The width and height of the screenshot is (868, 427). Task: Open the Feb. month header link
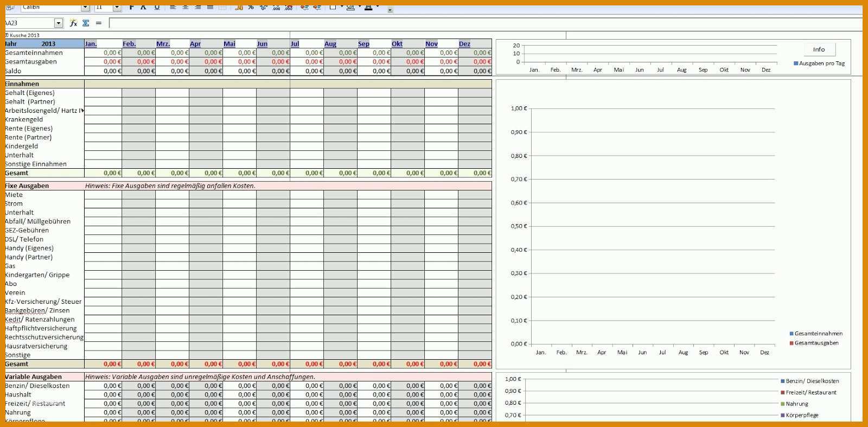(129, 44)
